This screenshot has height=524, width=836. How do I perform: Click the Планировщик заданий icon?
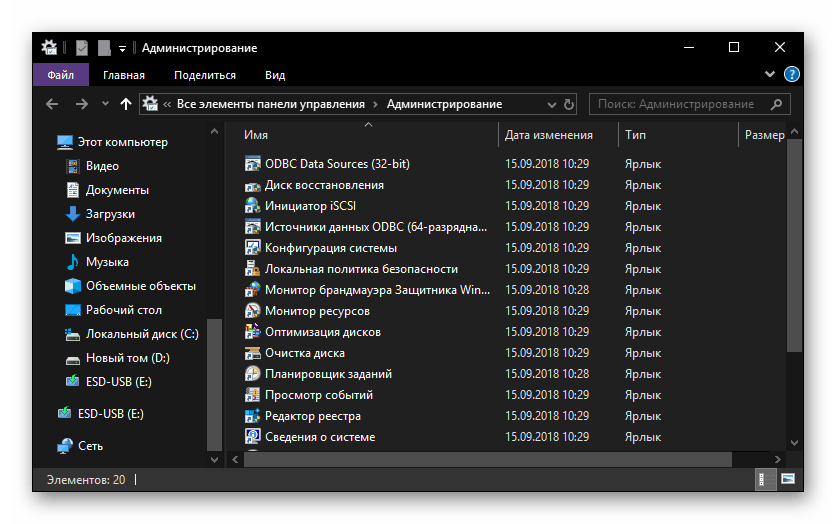253,374
